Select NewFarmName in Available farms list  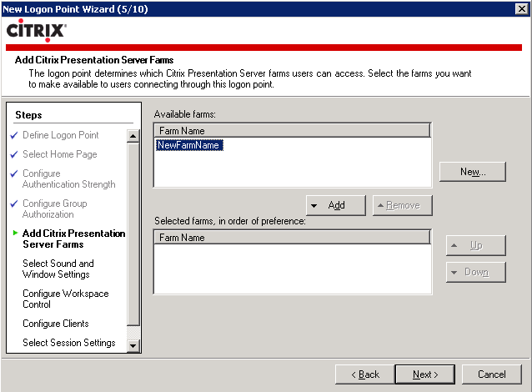click(x=189, y=145)
